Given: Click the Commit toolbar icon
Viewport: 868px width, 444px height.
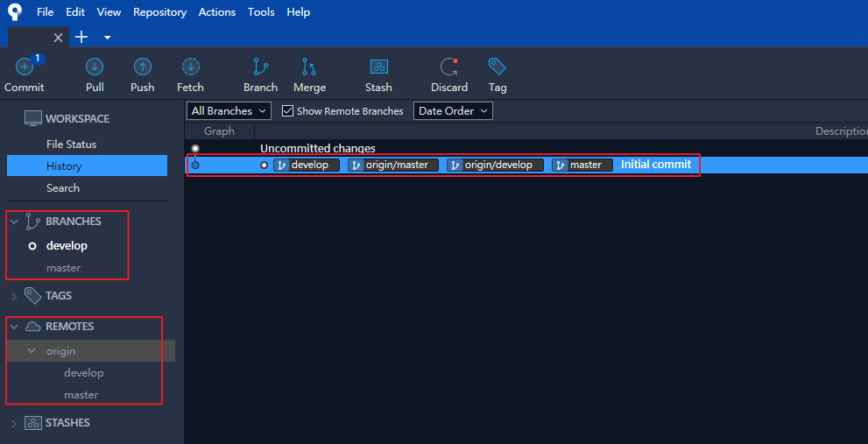Looking at the screenshot, I should click(24, 67).
